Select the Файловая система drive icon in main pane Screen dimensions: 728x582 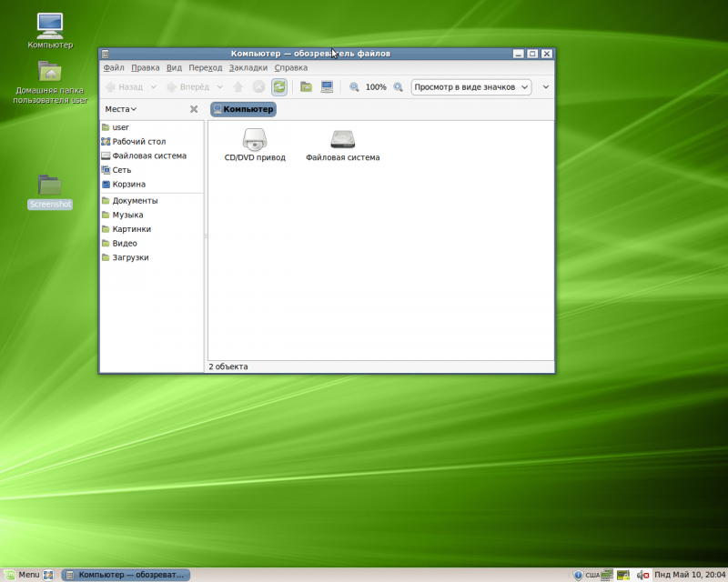pyautogui.click(x=343, y=145)
